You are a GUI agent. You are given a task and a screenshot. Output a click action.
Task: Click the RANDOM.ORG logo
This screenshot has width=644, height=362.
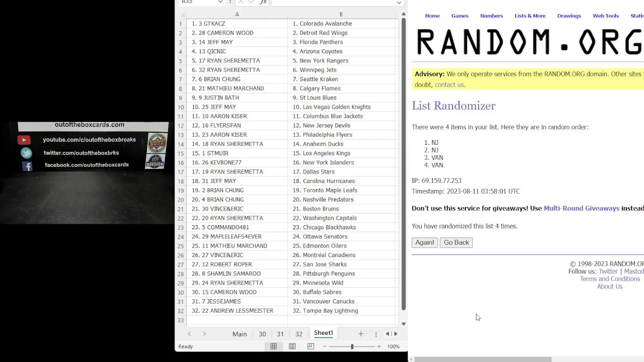pyautogui.click(x=529, y=42)
